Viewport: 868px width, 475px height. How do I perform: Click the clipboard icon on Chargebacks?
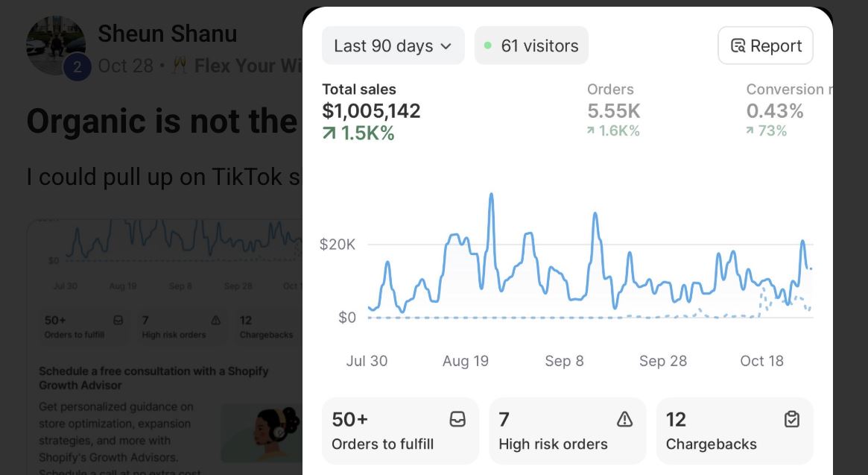792,420
